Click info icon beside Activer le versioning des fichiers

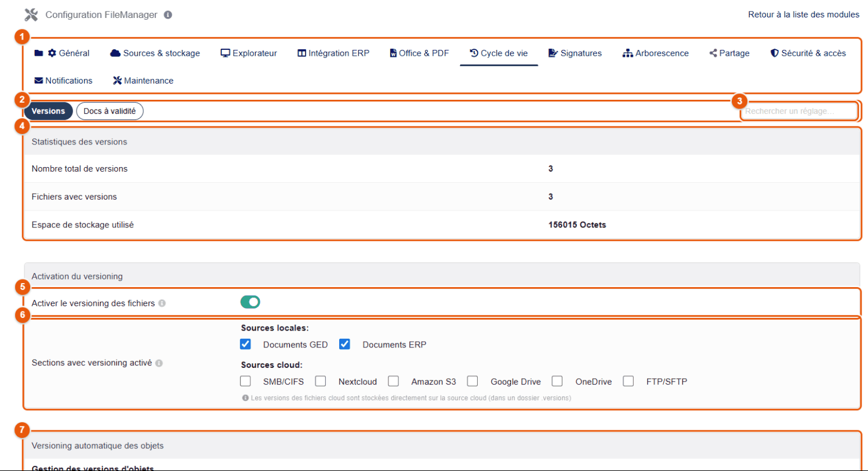pyautogui.click(x=162, y=303)
